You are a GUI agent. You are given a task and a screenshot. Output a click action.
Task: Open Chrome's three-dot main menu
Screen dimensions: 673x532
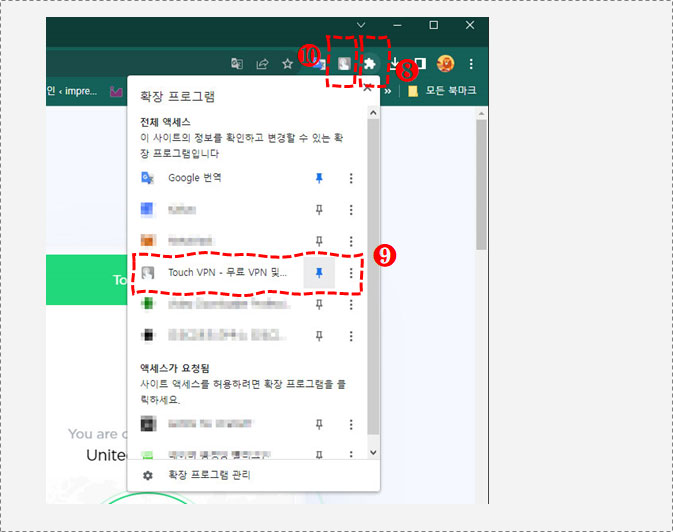(471, 64)
